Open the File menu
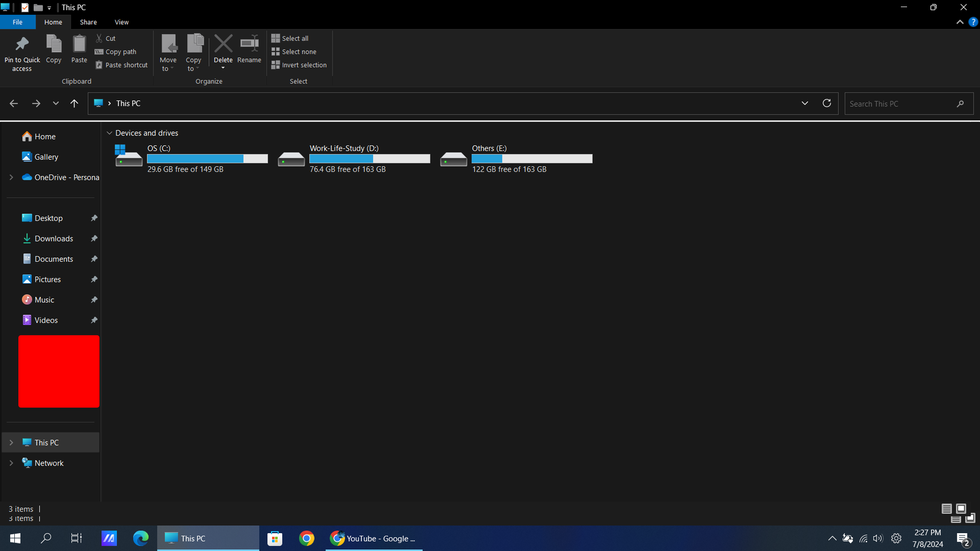 (x=18, y=22)
